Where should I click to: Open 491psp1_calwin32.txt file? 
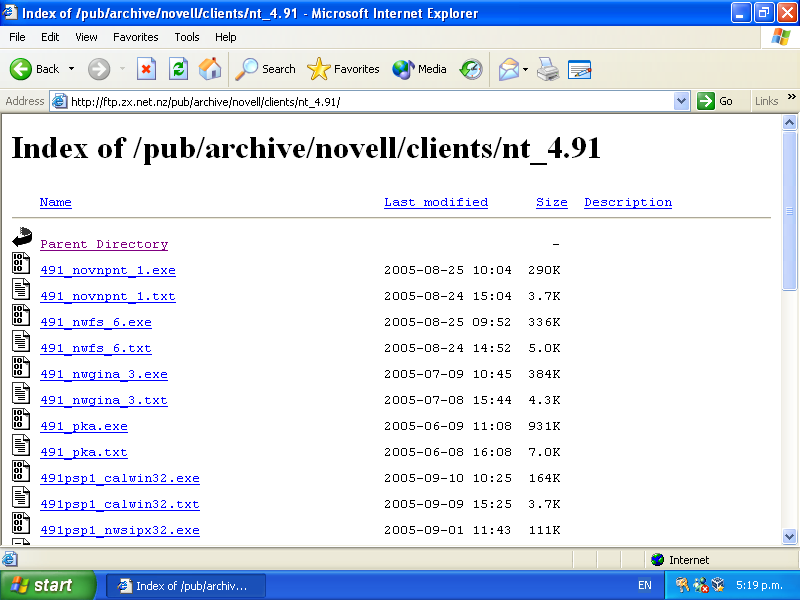click(120, 504)
